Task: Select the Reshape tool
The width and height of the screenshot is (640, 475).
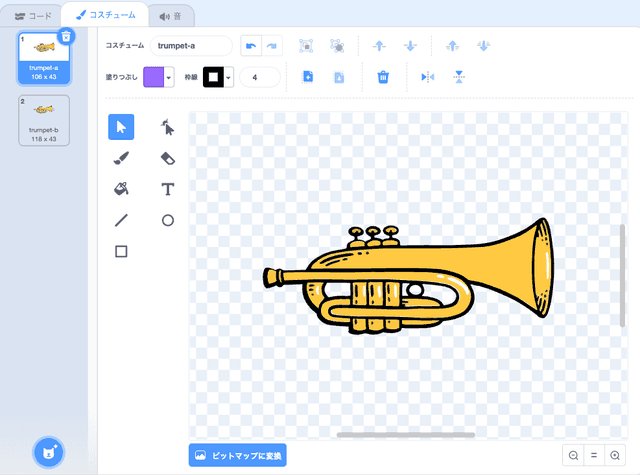Action: click(x=168, y=127)
